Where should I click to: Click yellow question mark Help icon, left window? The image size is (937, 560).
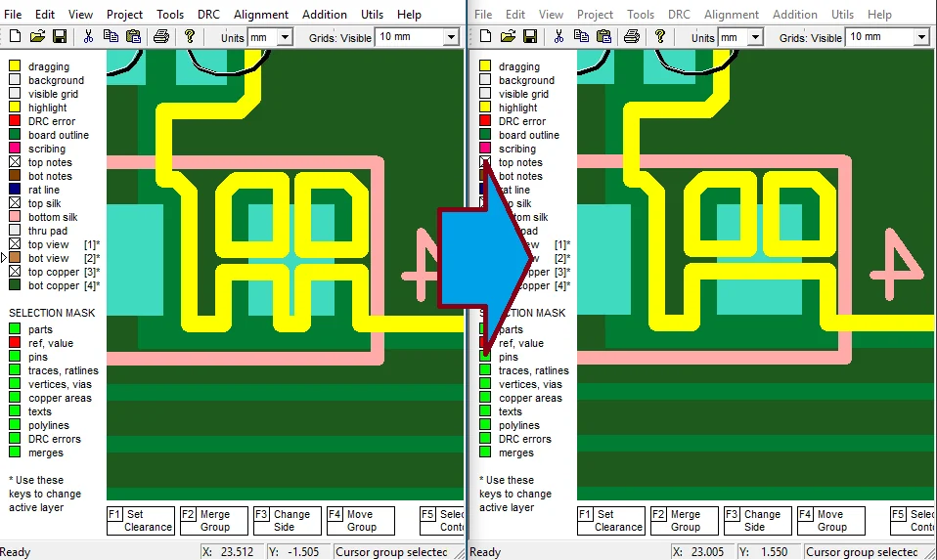click(x=190, y=37)
